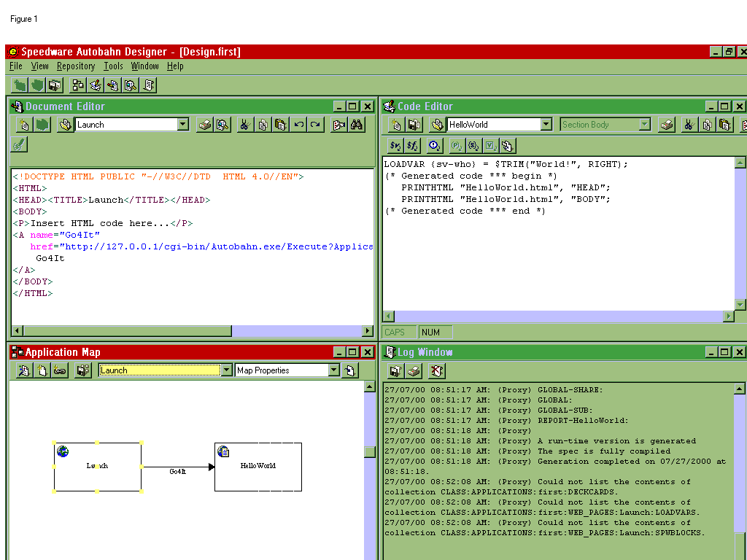Screen dimensions: 747x560
Task: Expand the Section Body dropdown
Action: click(645, 125)
